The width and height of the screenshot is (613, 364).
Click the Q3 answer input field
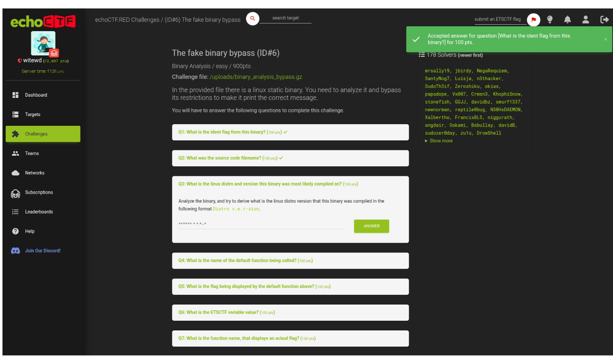(x=261, y=224)
